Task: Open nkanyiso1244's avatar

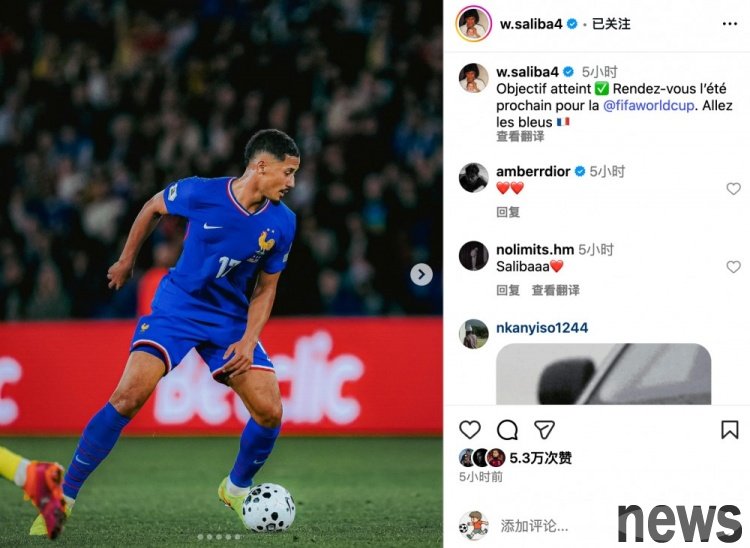Action: click(x=474, y=334)
